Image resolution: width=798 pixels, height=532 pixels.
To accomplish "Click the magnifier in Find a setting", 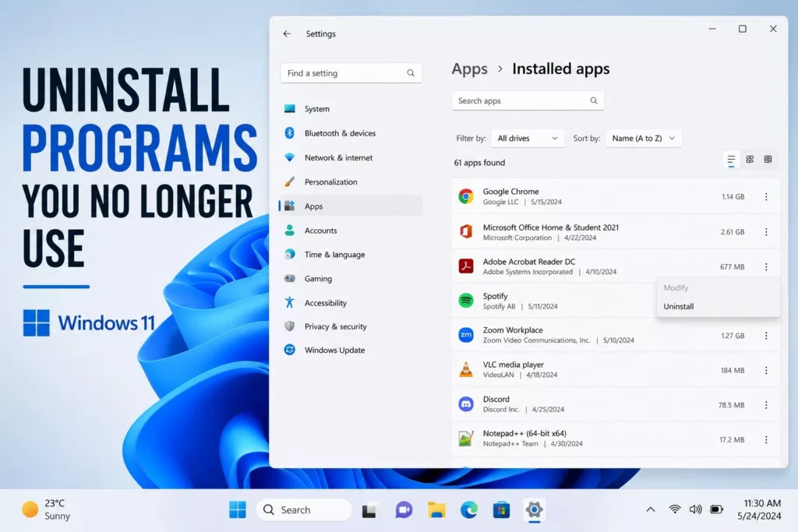I will pos(410,73).
